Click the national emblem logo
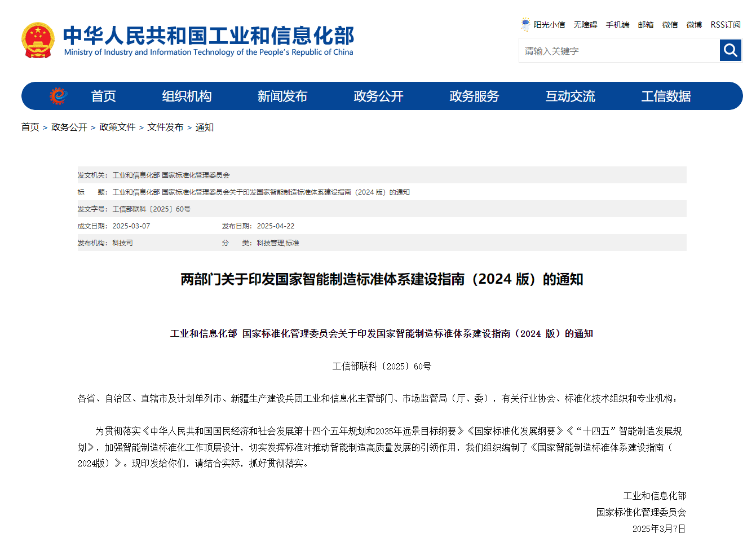The height and width of the screenshot is (546, 756). pos(38,40)
